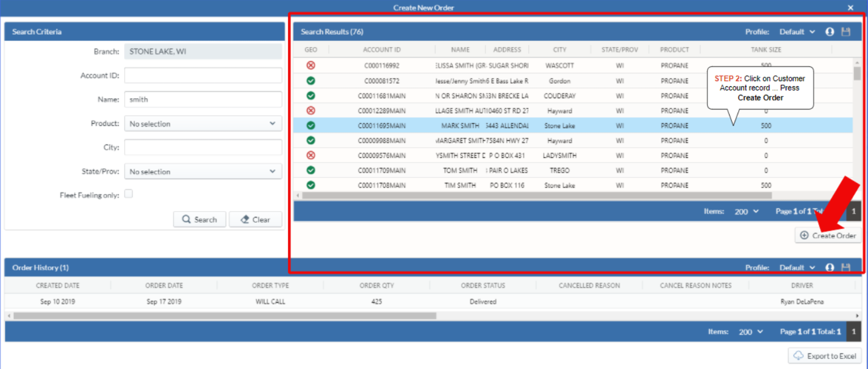
Task: Click the Search Results vertical scrollbar thumb
Action: coord(857,74)
